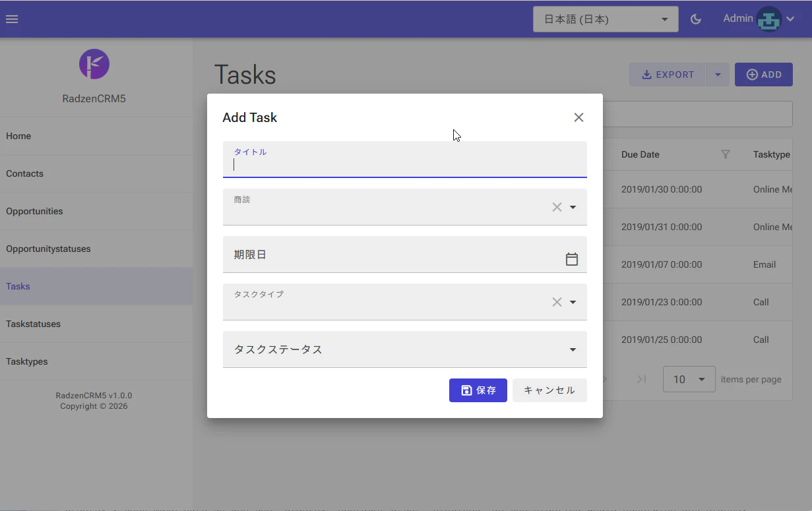Image resolution: width=812 pixels, height=511 pixels.
Task: Open the 日本語 (日本) language dropdown
Action: [x=606, y=19]
